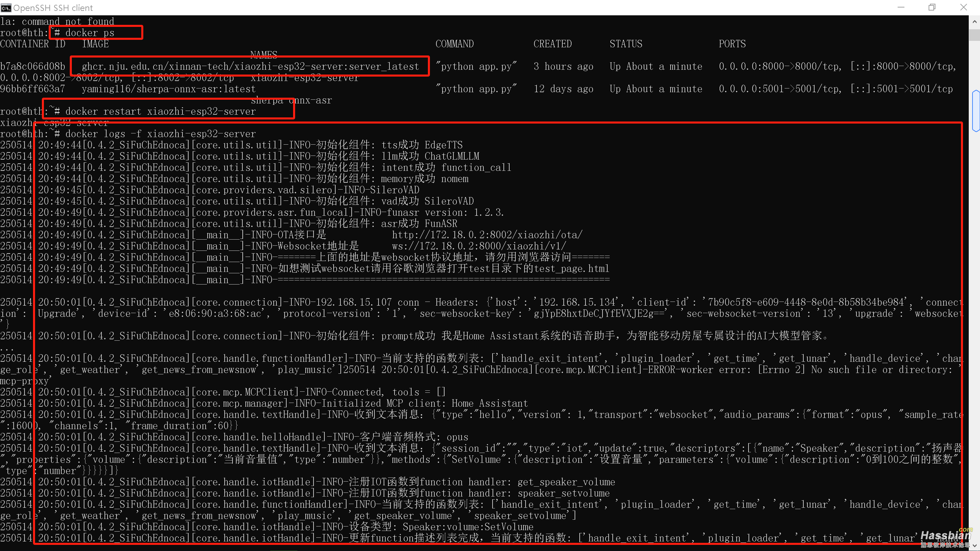The image size is (980, 551).
Task: Click the 'asr成功 FunASR' log line
Action: click(x=229, y=224)
